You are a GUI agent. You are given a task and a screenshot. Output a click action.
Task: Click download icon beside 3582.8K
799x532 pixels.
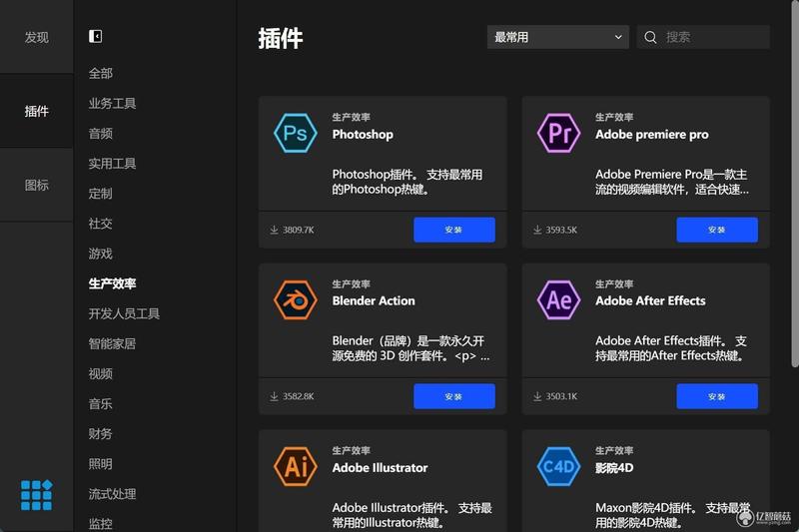(x=274, y=396)
